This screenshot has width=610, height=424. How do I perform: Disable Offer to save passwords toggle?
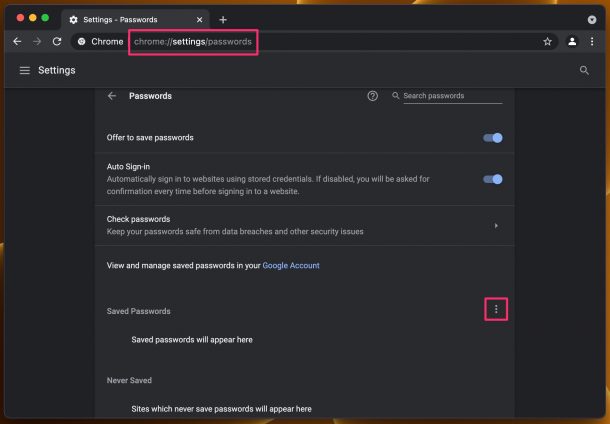[x=493, y=138]
